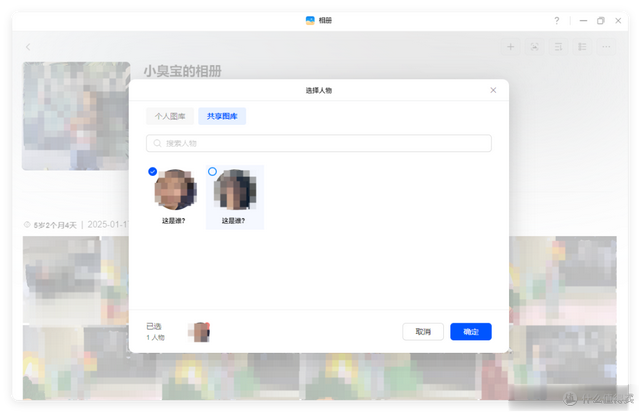Screen dimensions: 640x412
Task: Switch view with the list view icon
Action: click(x=582, y=47)
